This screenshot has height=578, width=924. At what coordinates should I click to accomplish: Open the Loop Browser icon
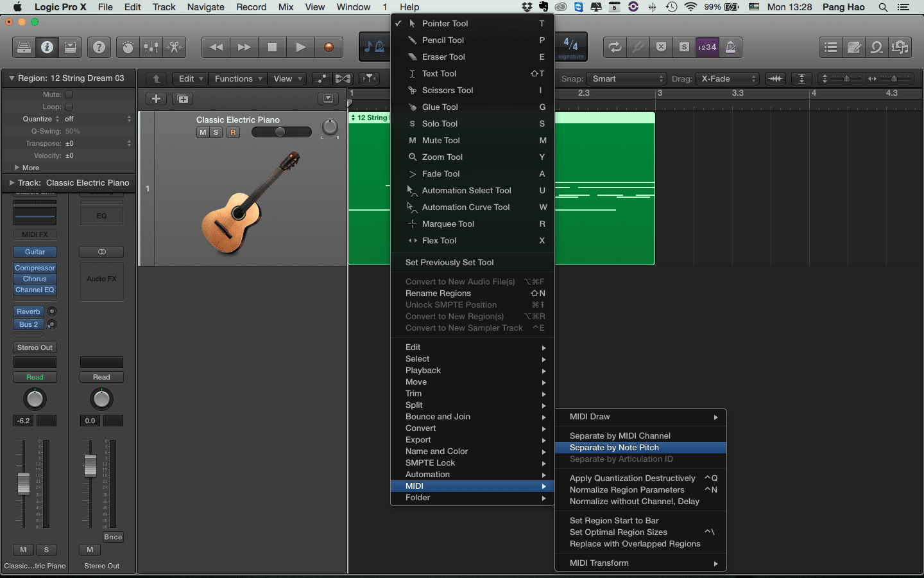click(877, 47)
